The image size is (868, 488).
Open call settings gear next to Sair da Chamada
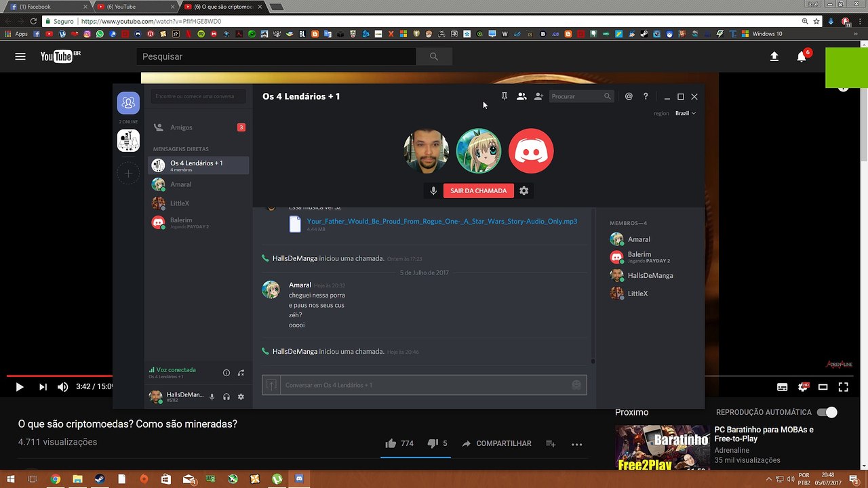(x=524, y=191)
